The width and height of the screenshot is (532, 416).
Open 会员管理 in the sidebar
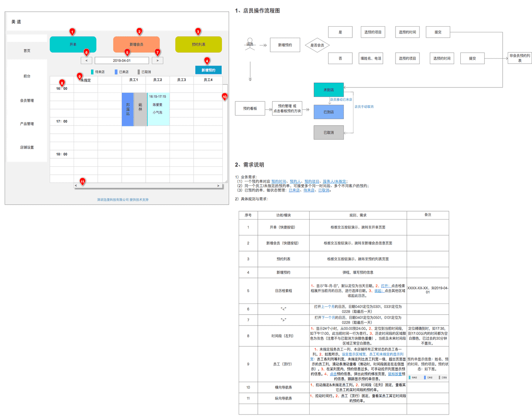(27, 100)
